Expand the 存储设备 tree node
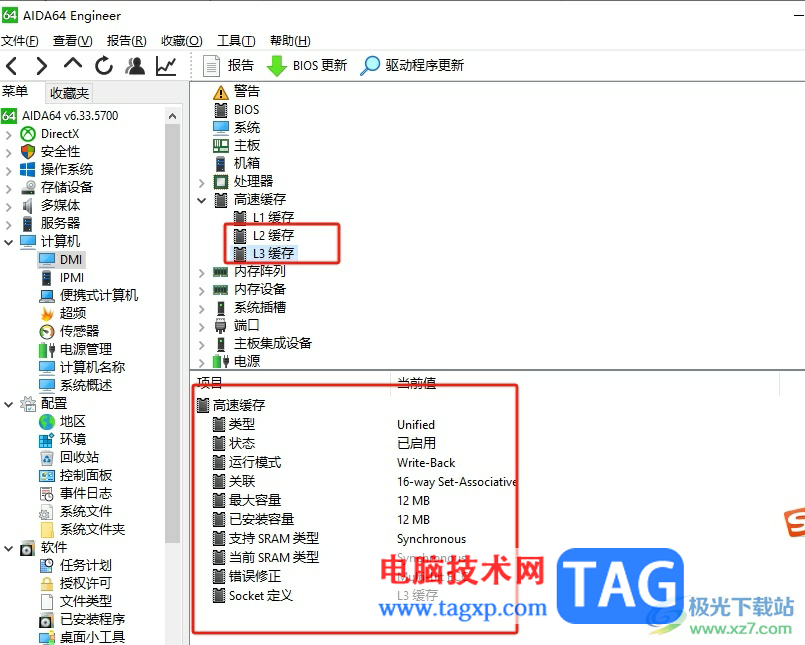 [8, 188]
